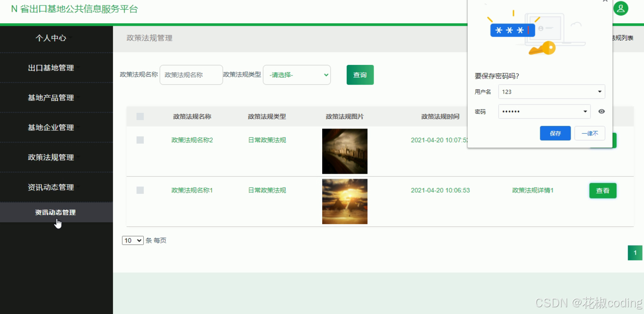Focus the 政策法规名称 input field
This screenshot has height=314, width=644.
(191, 75)
